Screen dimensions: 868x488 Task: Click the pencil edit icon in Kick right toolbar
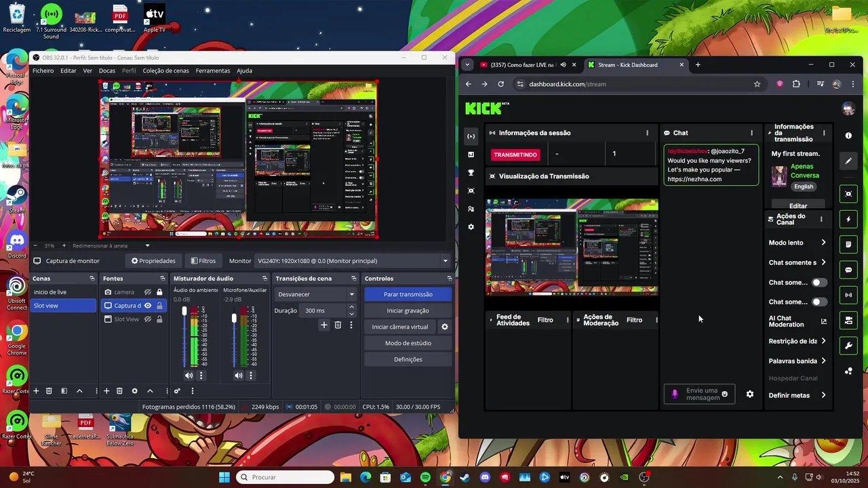848,161
